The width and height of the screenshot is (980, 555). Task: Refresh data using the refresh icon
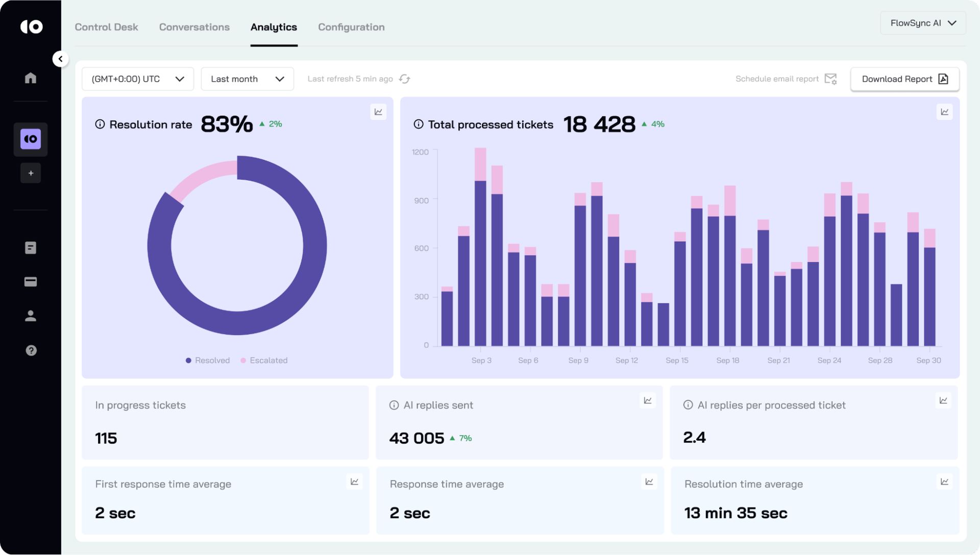click(x=405, y=79)
